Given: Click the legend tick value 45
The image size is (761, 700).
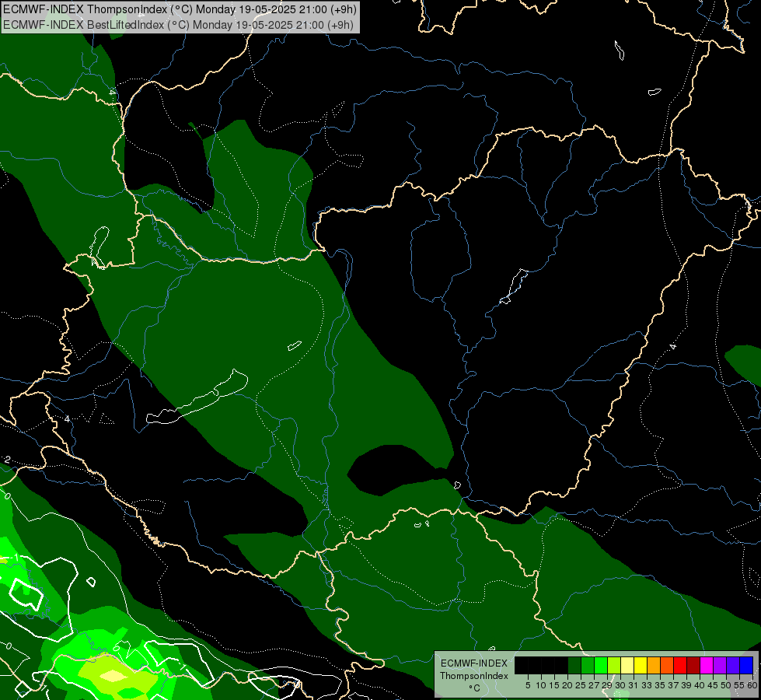Looking at the screenshot, I should coord(713,685).
